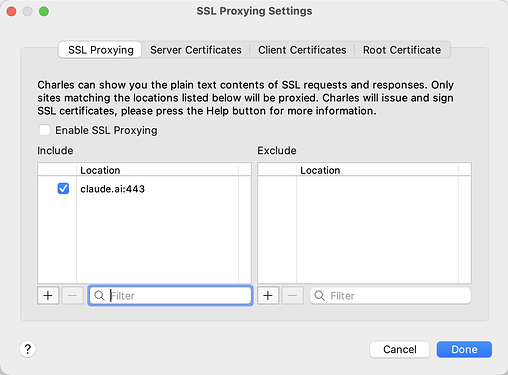Zoom window using the green button

pos(44,11)
